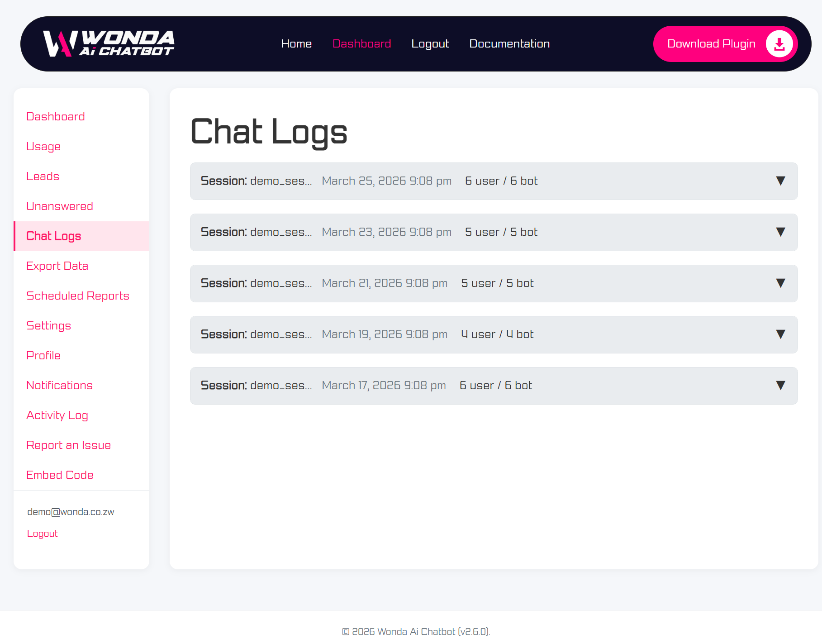Expand the March 21, 2026 session arrow
The width and height of the screenshot is (822, 644).
click(780, 283)
